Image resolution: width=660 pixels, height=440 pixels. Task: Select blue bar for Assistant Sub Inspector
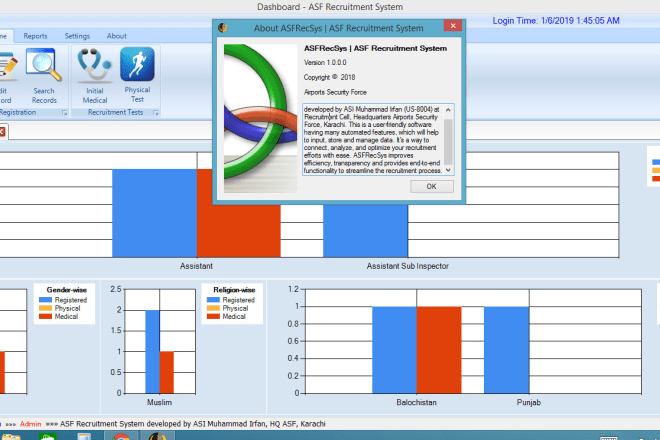pyautogui.click(x=365, y=231)
